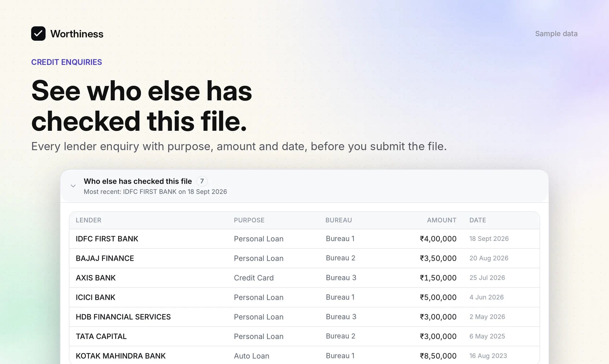609x364 pixels.
Task: Click the Sample data label
Action: click(556, 34)
